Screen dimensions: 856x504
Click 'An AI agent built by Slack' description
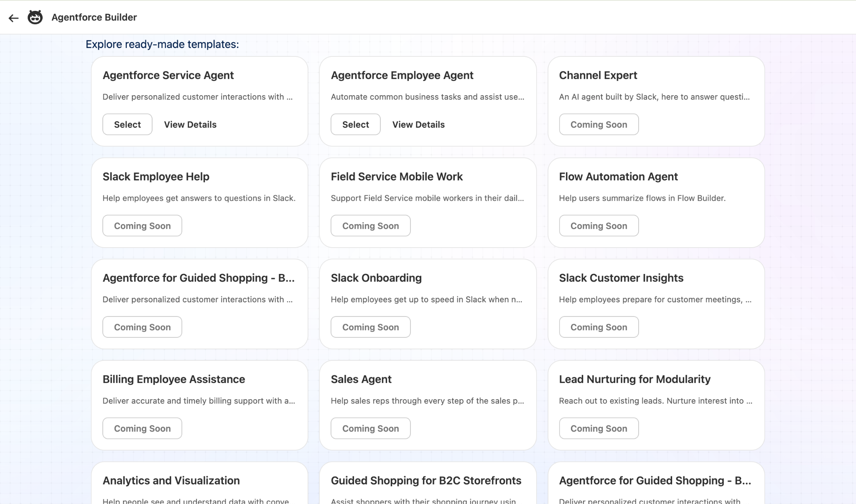point(655,97)
